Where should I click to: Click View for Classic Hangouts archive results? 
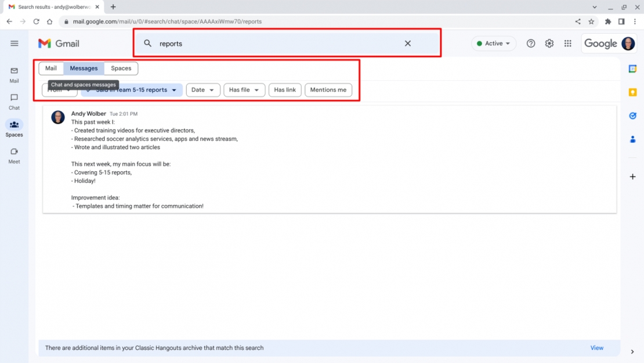pos(596,347)
